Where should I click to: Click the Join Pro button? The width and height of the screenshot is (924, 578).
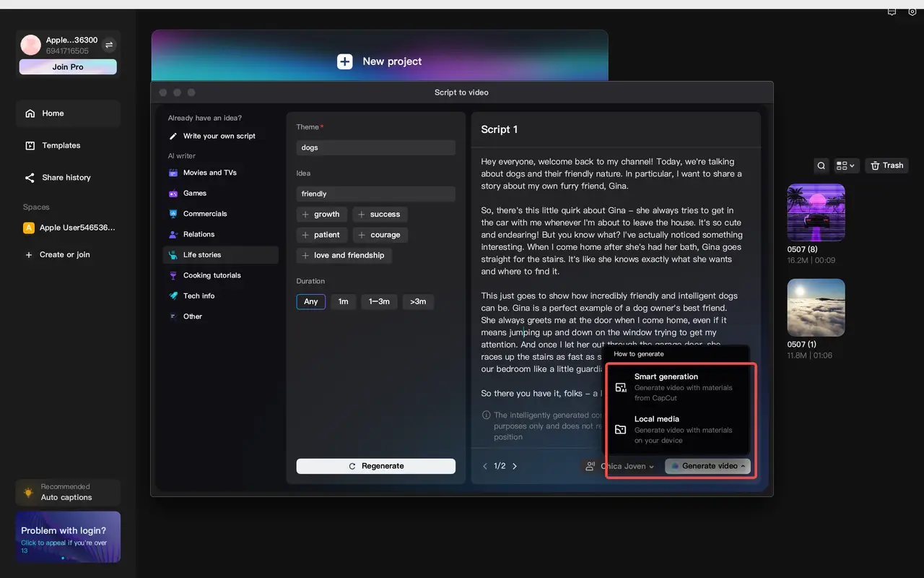(x=67, y=66)
